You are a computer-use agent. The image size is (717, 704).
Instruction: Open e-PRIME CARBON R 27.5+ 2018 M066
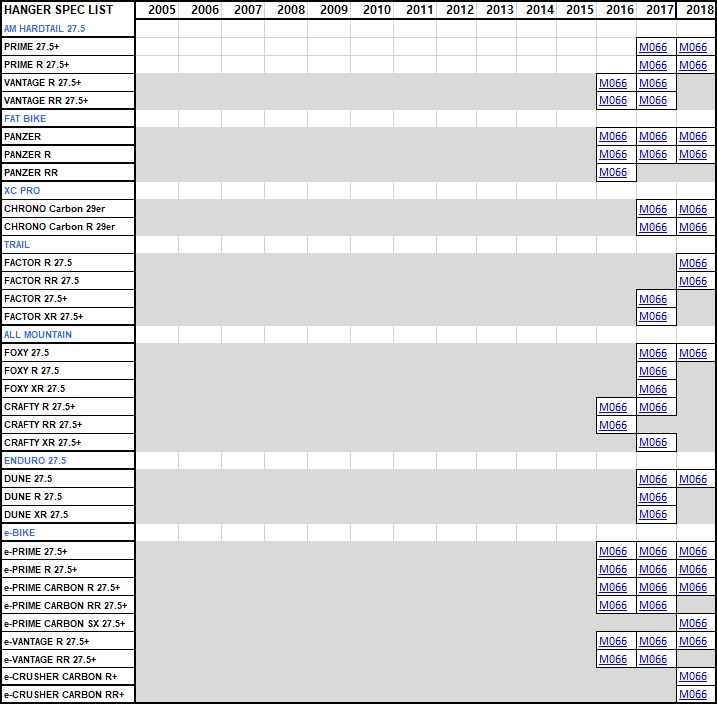(x=693, y=587)
